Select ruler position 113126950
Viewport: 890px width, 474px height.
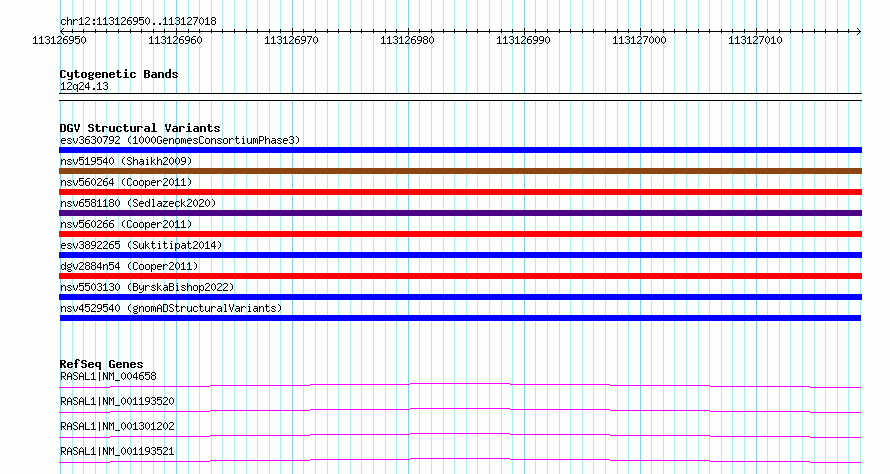[x=60, y=40]
